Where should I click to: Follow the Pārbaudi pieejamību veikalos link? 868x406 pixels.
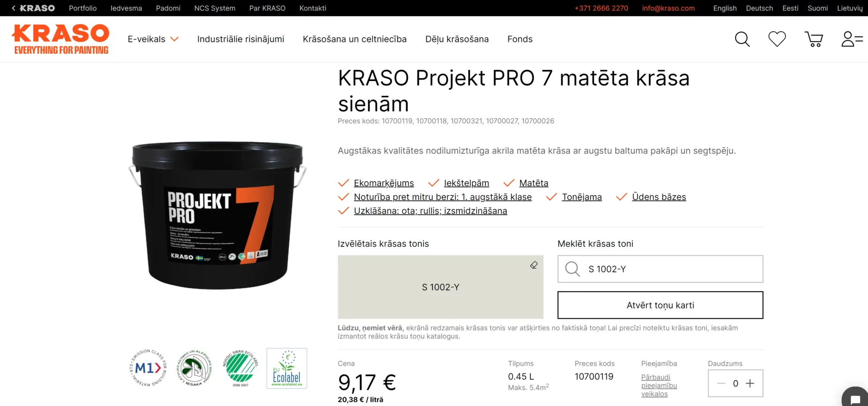(x=659, y=385)
